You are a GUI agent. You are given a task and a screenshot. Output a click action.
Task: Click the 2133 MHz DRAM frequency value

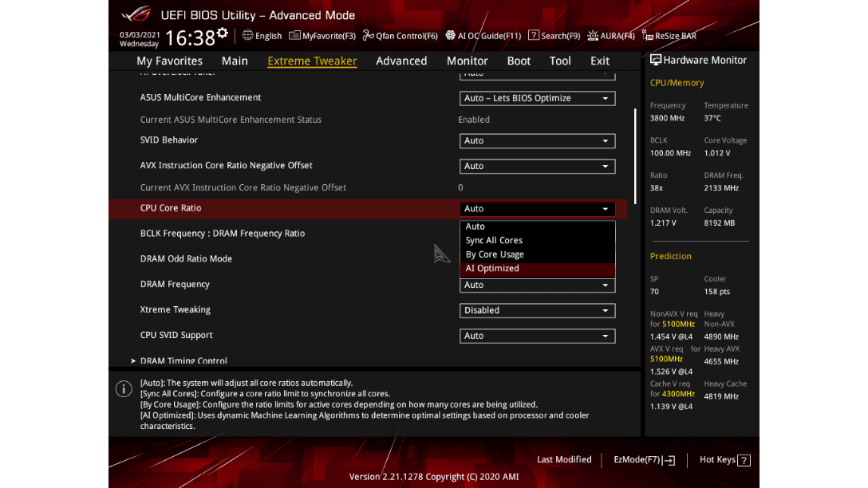pos(721,187)
